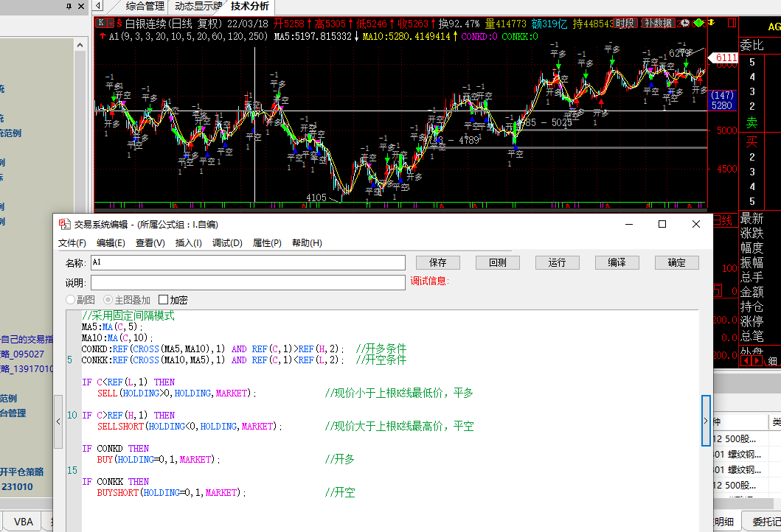This screenshot has height=532, width=781.
Task: Click the 略_095027 item in left sidebar
Action: point(22,354)
